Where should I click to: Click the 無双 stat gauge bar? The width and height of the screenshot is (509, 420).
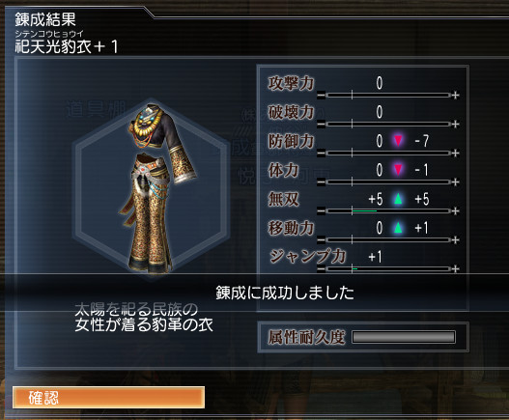coord(388,211)
